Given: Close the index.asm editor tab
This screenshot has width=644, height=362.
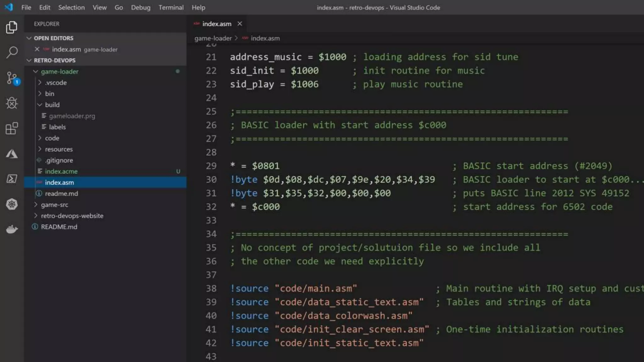Looking at the screenshot, I should [240, 24].
